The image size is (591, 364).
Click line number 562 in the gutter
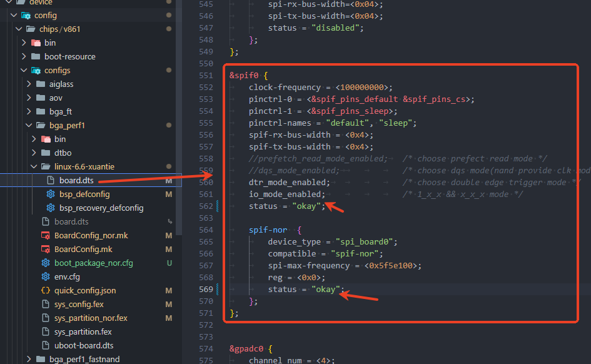click(x=205, y=206)
